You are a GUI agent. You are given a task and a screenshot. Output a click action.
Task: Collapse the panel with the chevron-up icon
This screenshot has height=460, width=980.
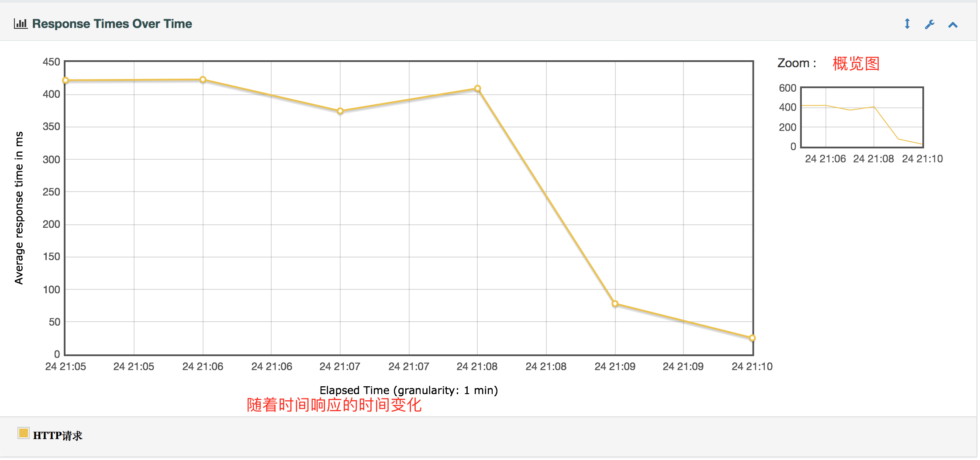pyautogui.click(x=952, y=24)
